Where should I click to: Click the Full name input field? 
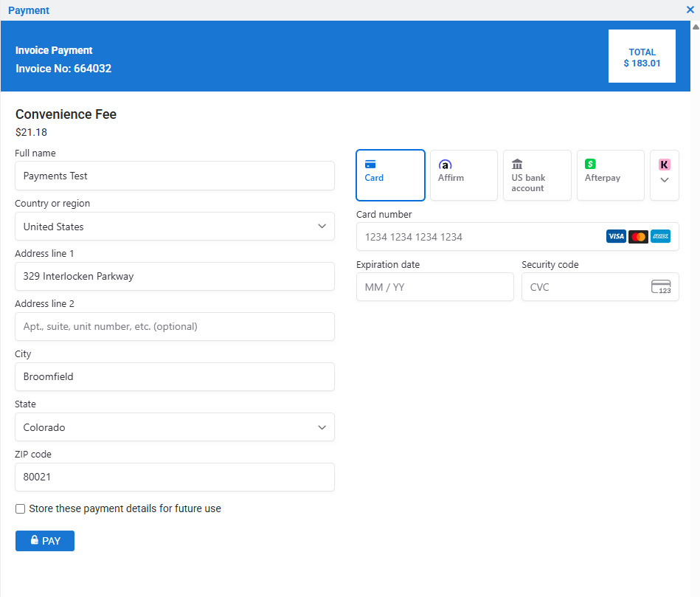pos(174,176)
